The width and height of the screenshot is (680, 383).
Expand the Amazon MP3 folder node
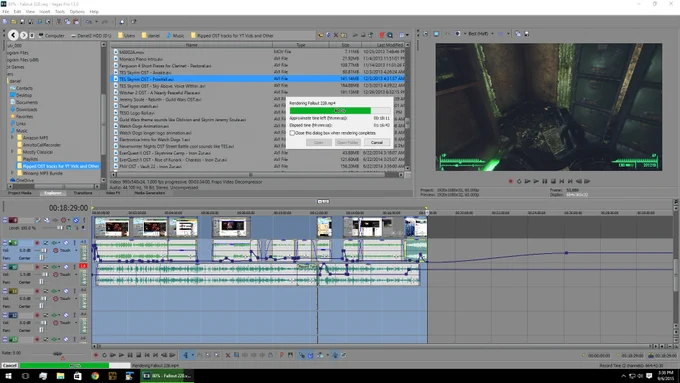(13, 137)
